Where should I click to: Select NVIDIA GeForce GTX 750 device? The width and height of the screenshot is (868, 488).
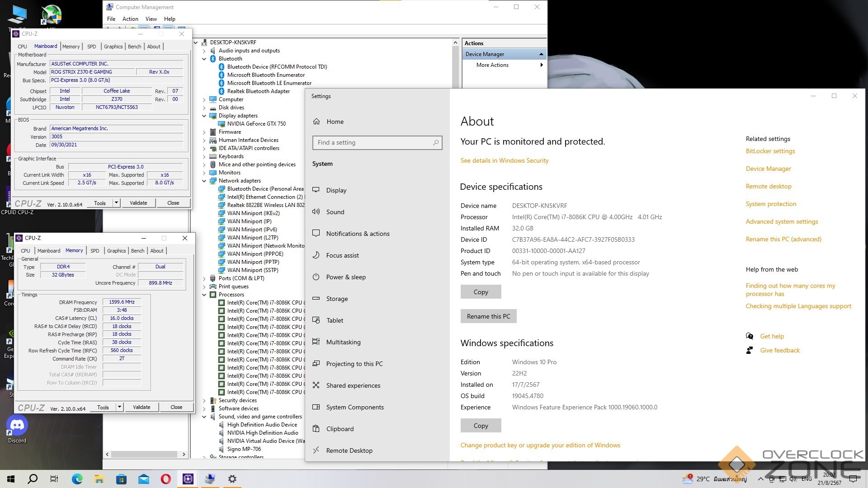click(256, 124)
